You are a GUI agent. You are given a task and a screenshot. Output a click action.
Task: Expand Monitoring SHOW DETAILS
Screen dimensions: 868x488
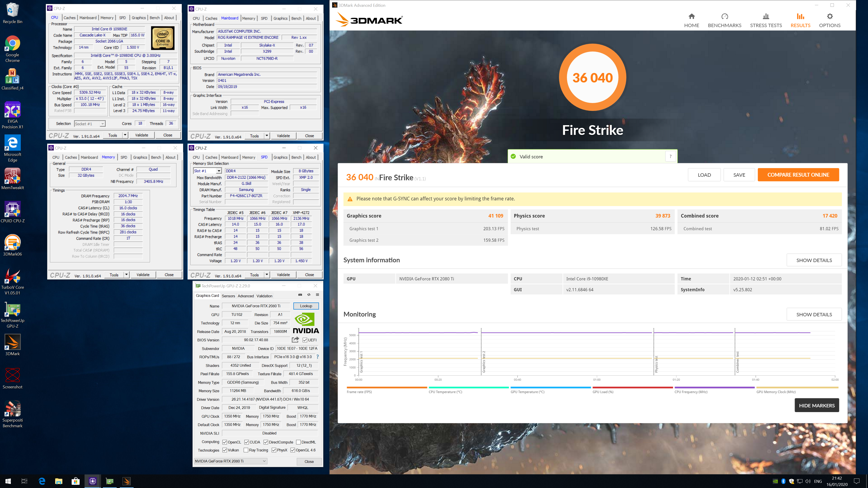pyautogui.click(x=814, y=314)
